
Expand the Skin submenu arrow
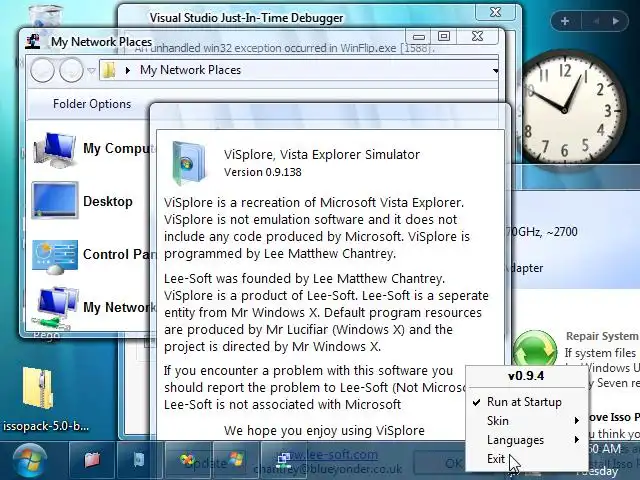click(576, 421)
